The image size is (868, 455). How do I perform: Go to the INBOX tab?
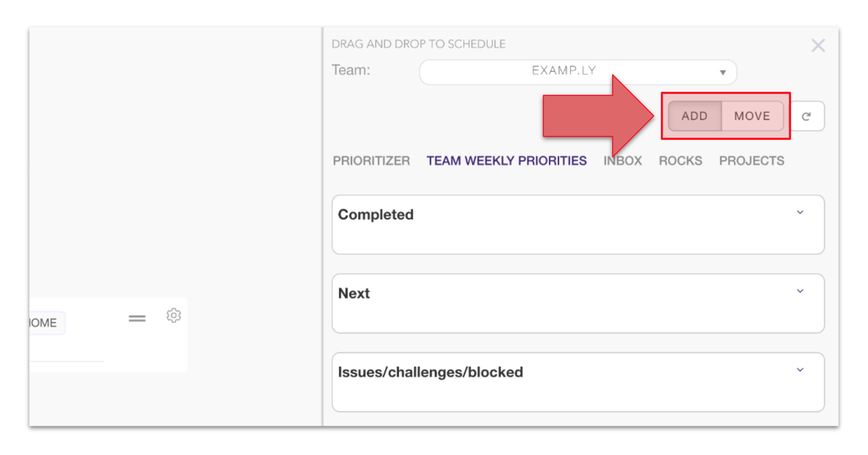[x=622, y=161]
